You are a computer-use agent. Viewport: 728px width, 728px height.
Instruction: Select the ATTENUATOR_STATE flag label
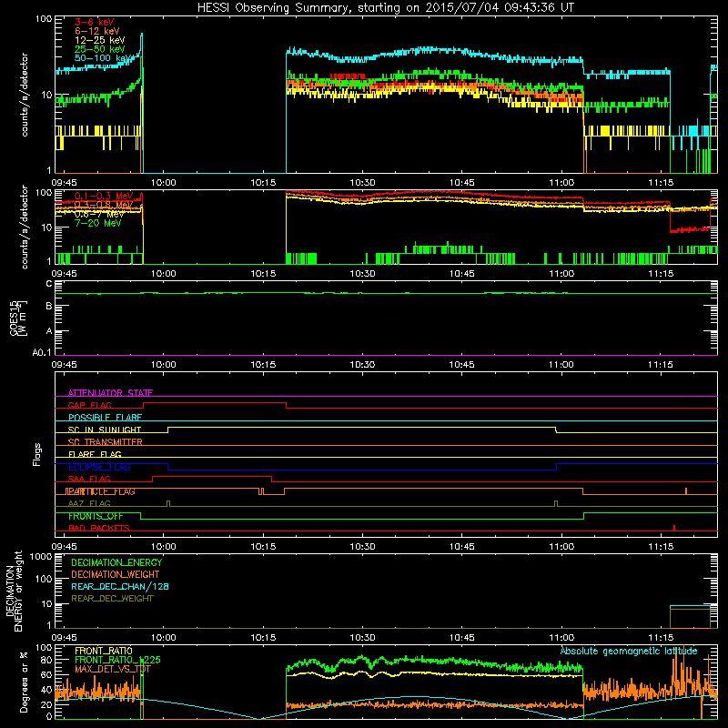[x=110, y=393]
